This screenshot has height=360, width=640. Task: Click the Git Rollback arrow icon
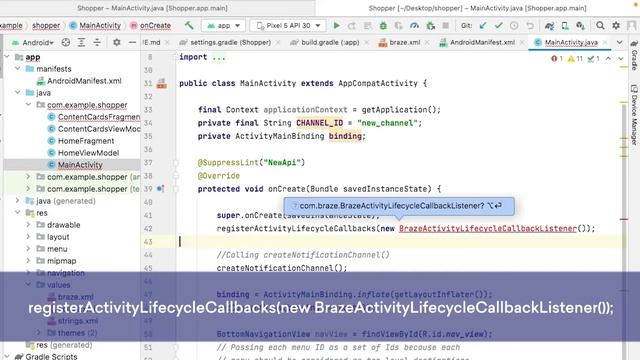click(530, 25)
